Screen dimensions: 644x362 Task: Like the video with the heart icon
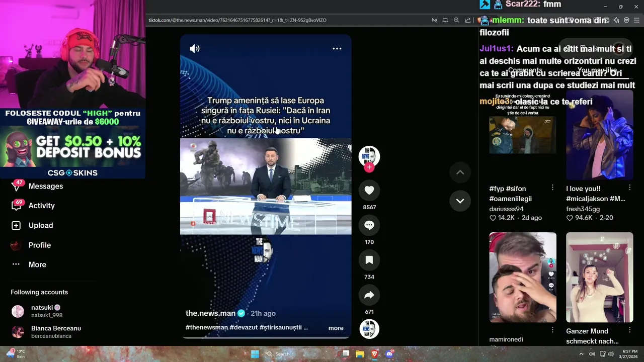pyautogui.click(x=369, y=190)
